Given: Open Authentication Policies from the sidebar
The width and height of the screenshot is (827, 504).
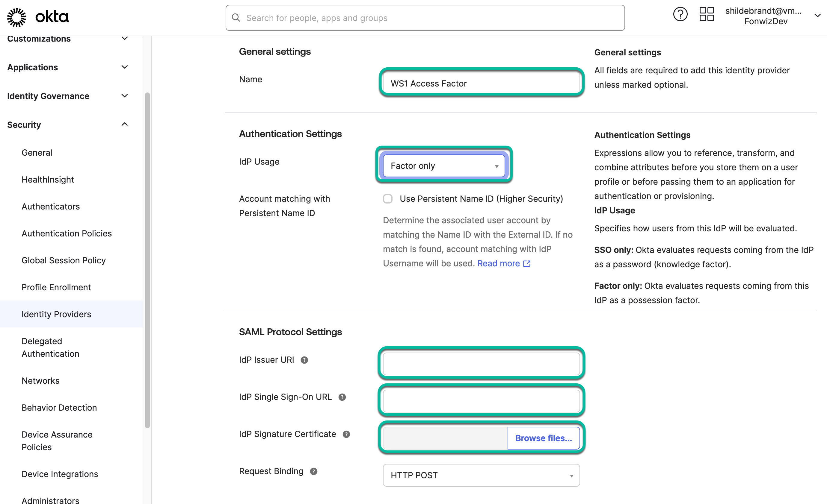Looking at the screenshot, I should click(x=67, y=233).
